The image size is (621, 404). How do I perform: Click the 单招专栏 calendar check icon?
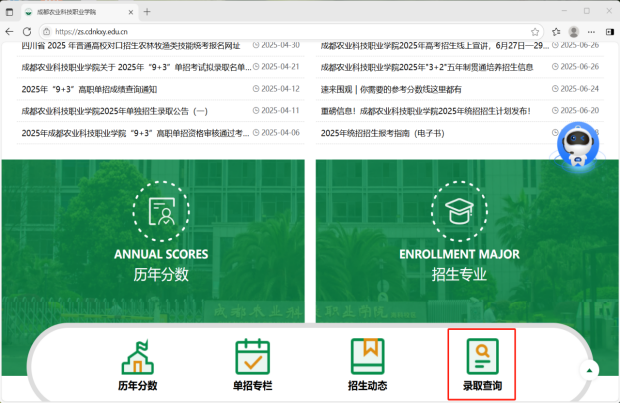253,357
